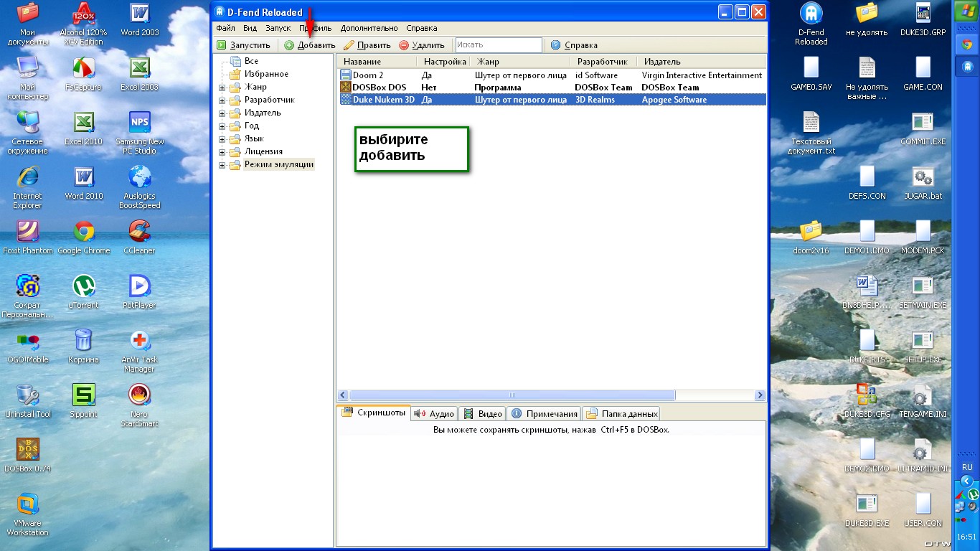Switch to the Скриншоты tab
980x551 pixels.
click(374, 413)
